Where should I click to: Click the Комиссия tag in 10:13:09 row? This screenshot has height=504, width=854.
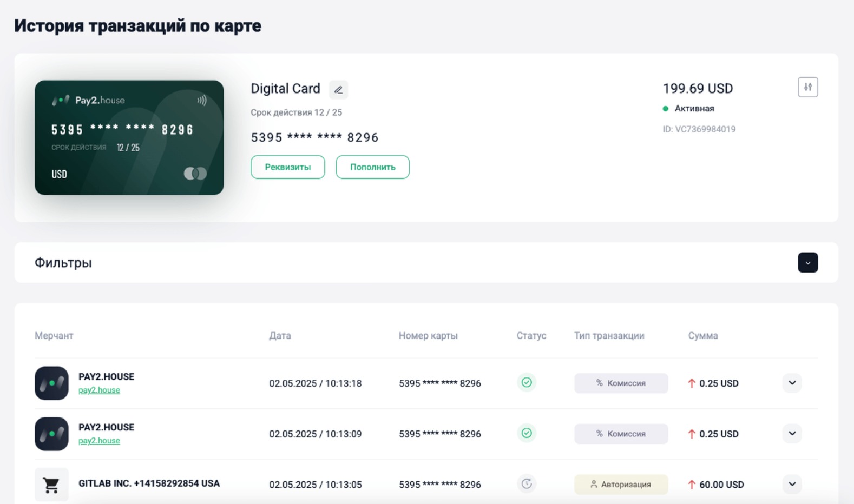(621, 434)
